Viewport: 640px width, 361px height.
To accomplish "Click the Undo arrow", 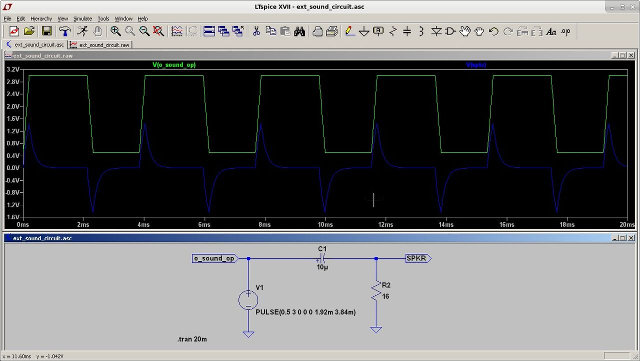I will [x=493, y=31].
